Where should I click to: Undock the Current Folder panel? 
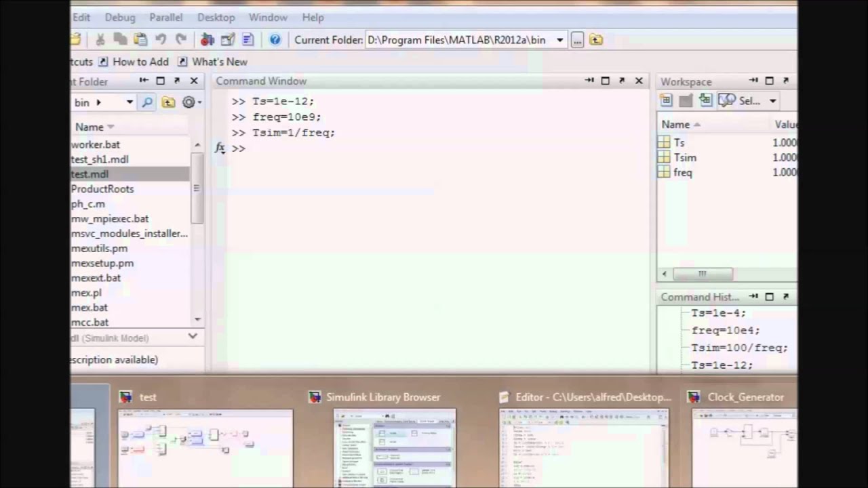tap(177, 81)
